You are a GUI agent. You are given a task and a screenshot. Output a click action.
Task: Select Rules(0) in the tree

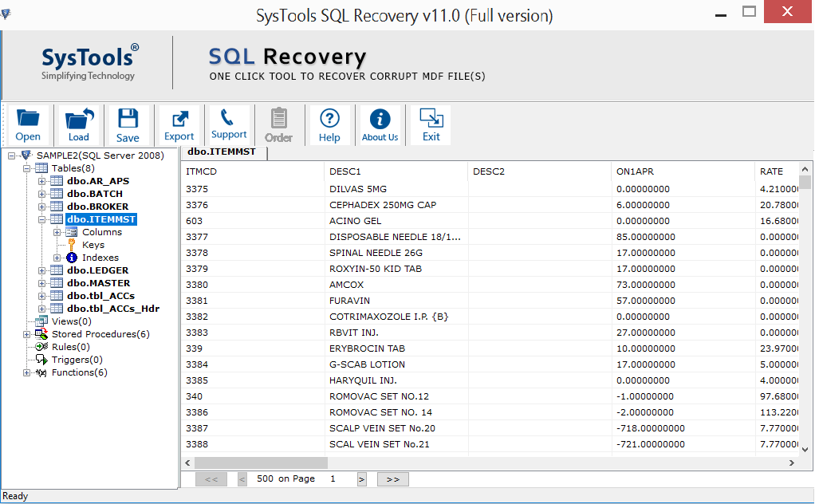click(x=71, y=347)
